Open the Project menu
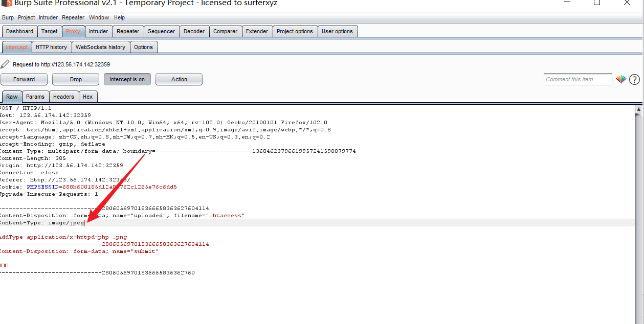644x324 pixels. coord(27,17)
